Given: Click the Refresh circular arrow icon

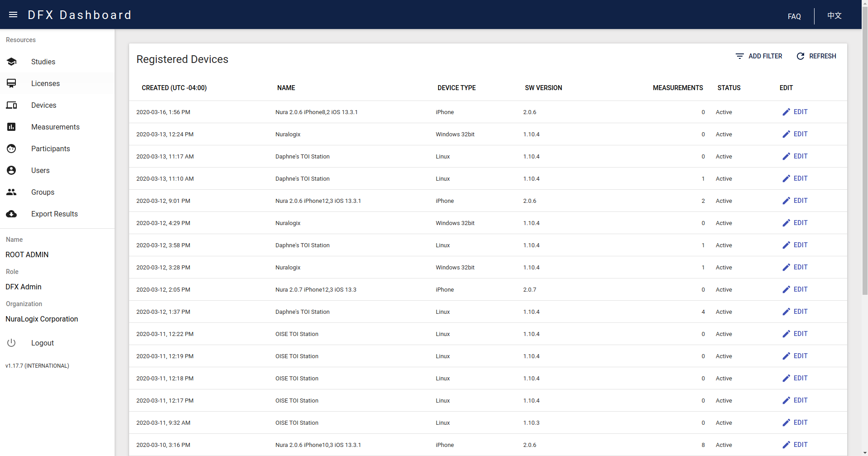Looking at the screenshot, I should pyautogui.click(x=800, y=56).
